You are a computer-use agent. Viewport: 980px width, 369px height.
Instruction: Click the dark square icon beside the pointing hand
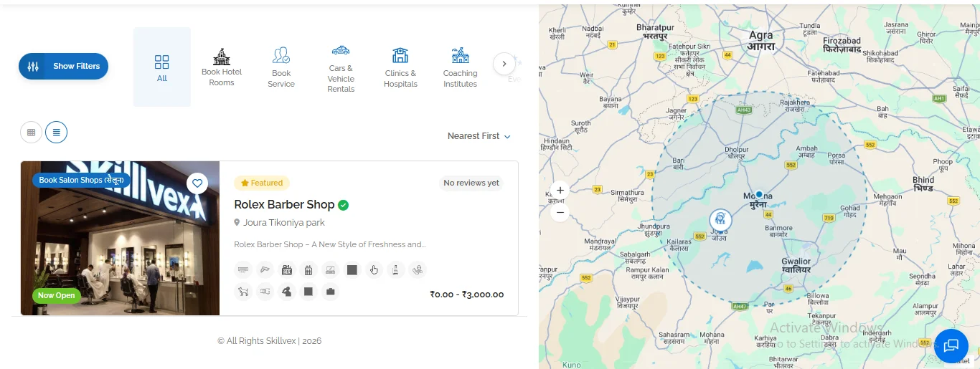(x=352, y=270)
